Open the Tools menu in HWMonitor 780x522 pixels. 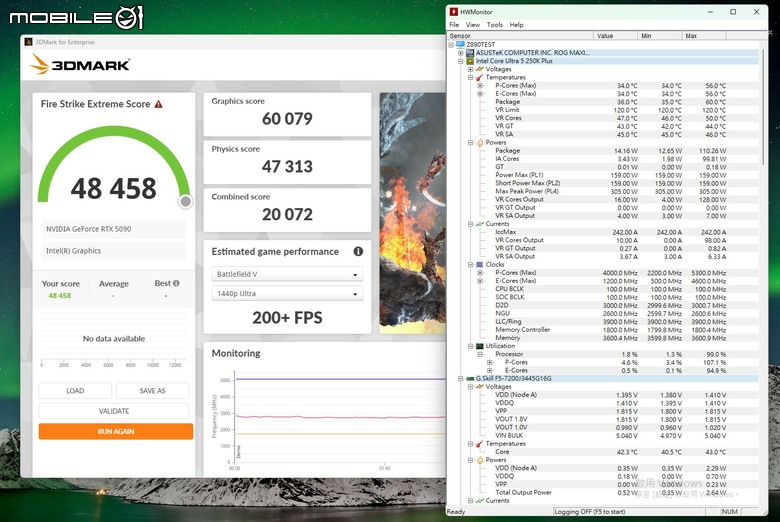pos(494,24)
